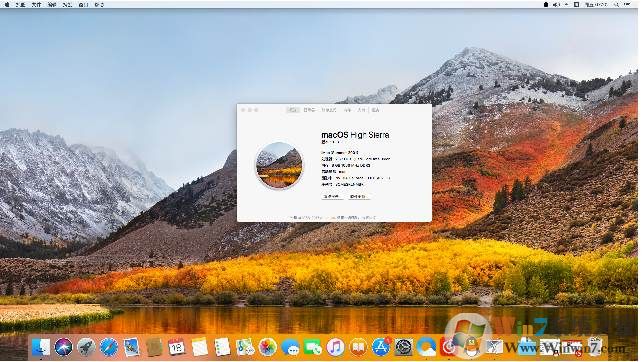Viewport: 642px width, 362px height.
Task: Switch to Storage tab in About This Mac
Action: click(x=328, y=110)
